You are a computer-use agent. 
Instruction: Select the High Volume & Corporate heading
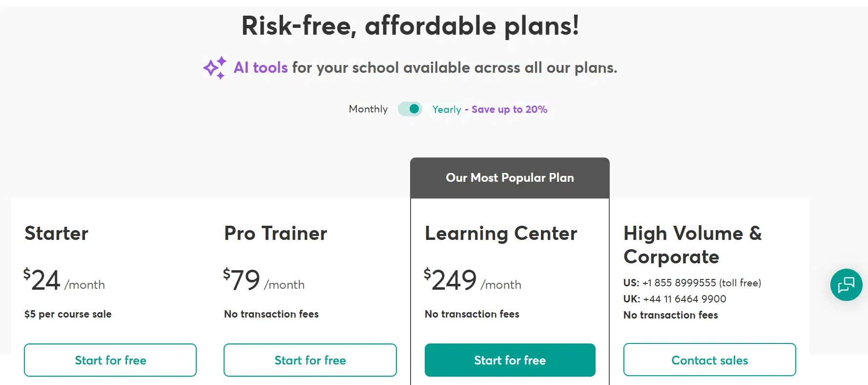pos(692,245)
